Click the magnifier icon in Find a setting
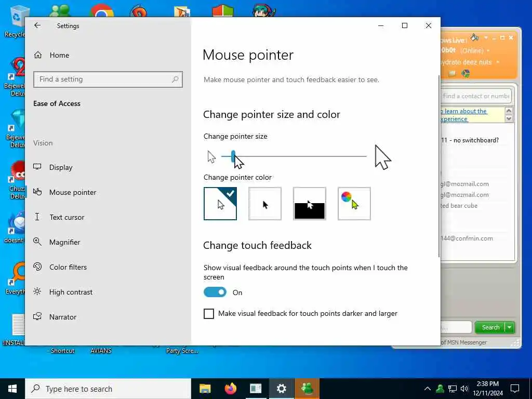 point(175,79)
